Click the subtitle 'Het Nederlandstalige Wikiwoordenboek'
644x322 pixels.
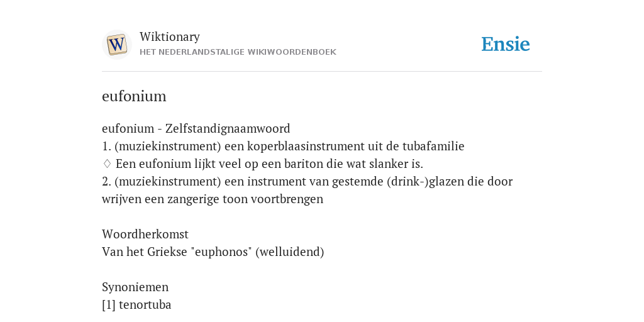(238, 52)
